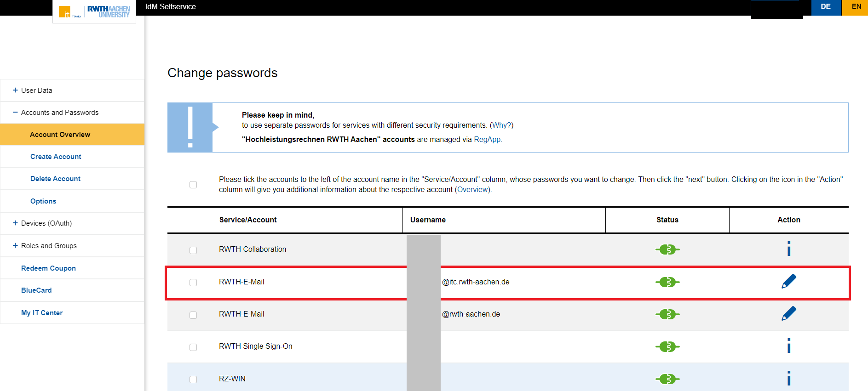Viewport: 868px width, 391px height.
Task: Click edit pencil for @rwth-aachen.de mail
Action: click(x=788, y=313)
